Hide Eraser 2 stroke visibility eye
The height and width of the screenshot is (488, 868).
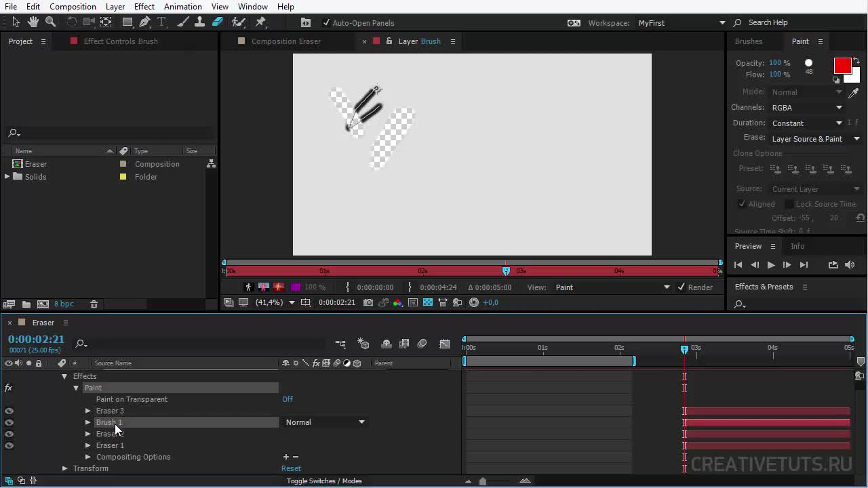coord(9,434)
